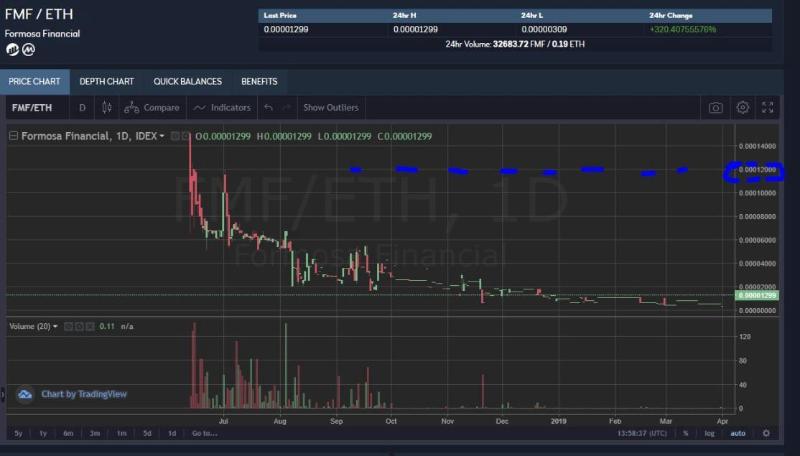Set range to 6m

[x=68, y=433]
